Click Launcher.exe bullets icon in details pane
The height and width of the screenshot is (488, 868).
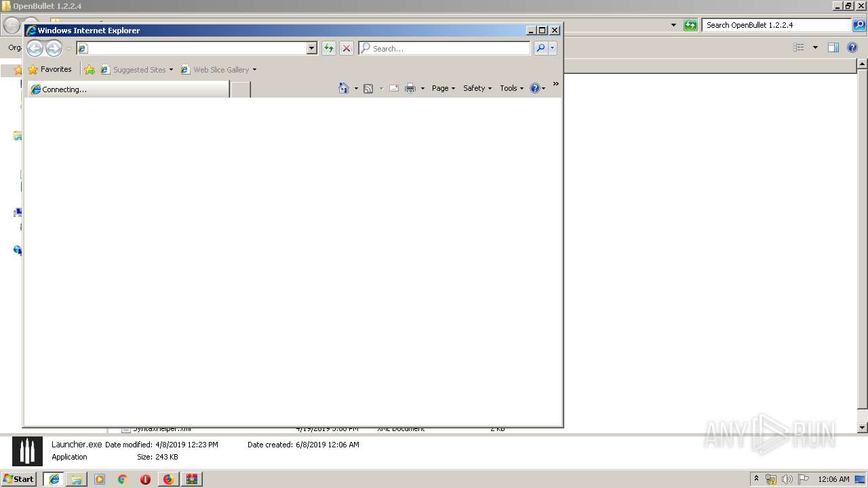coord(27,451)
